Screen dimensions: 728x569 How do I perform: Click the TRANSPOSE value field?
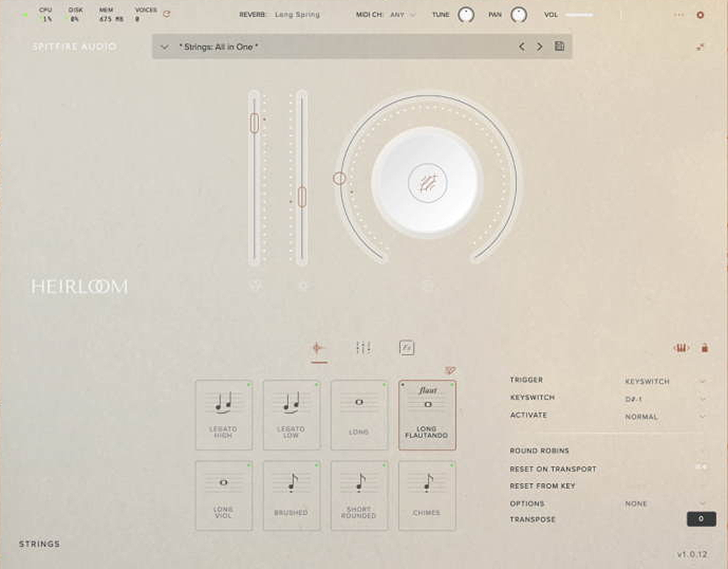click(x=701, y=519)
